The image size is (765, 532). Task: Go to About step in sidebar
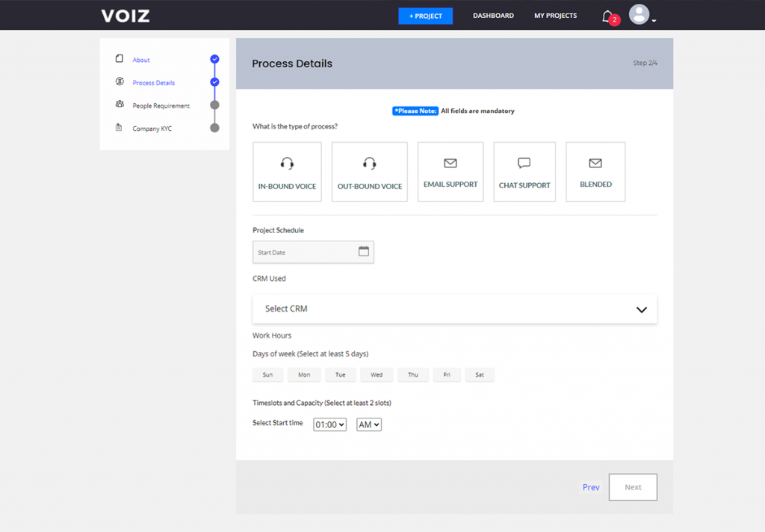[141, 60]
